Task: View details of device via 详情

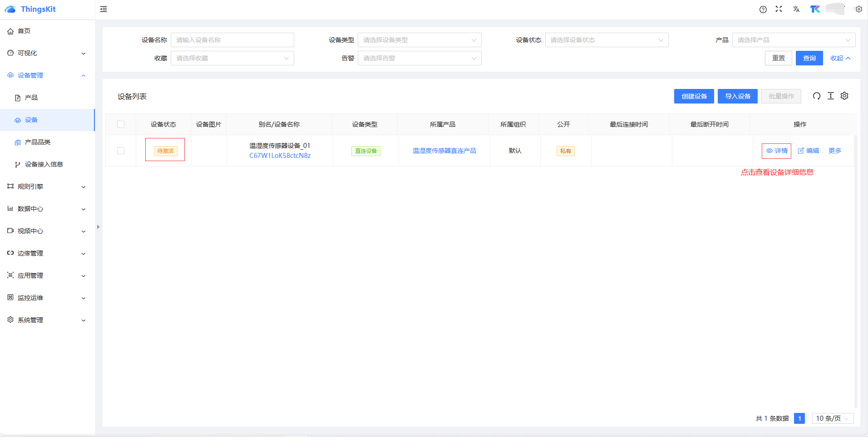Action: (777, 151)
